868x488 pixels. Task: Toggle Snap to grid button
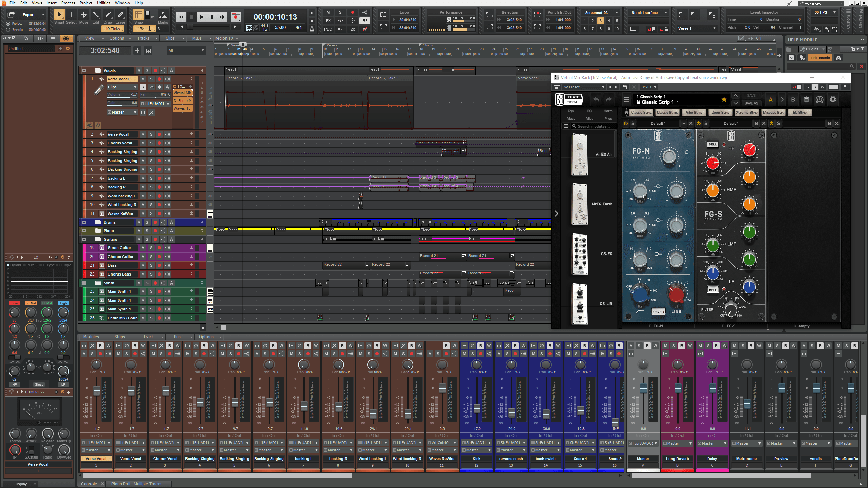coord(138,15)
